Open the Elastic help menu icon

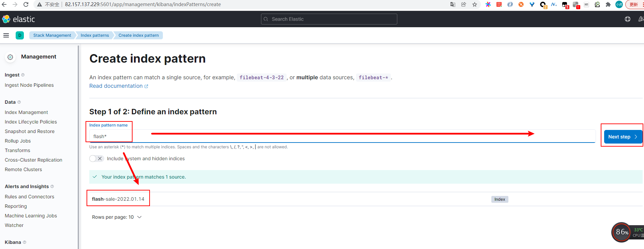click(628, 19)
